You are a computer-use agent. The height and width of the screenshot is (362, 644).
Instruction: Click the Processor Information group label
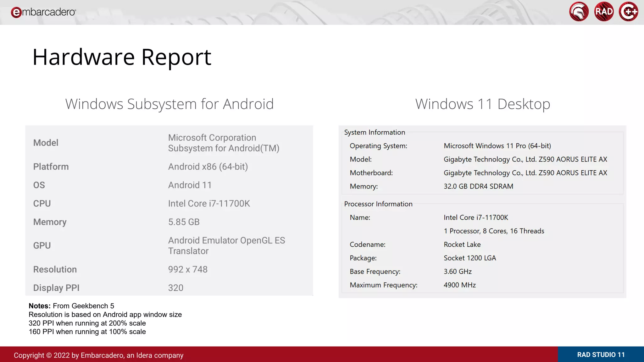click(378, 204)
